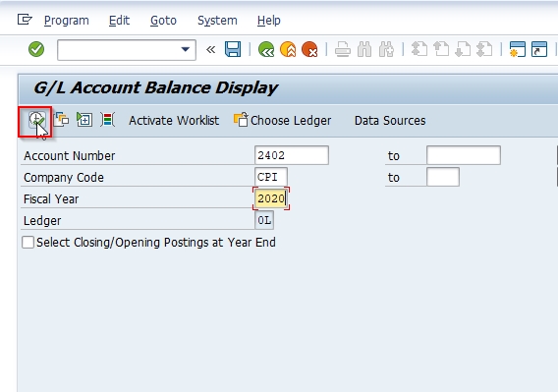Click the green Back arrow icon
Screen dimensions: 558x392
point(266,49)
